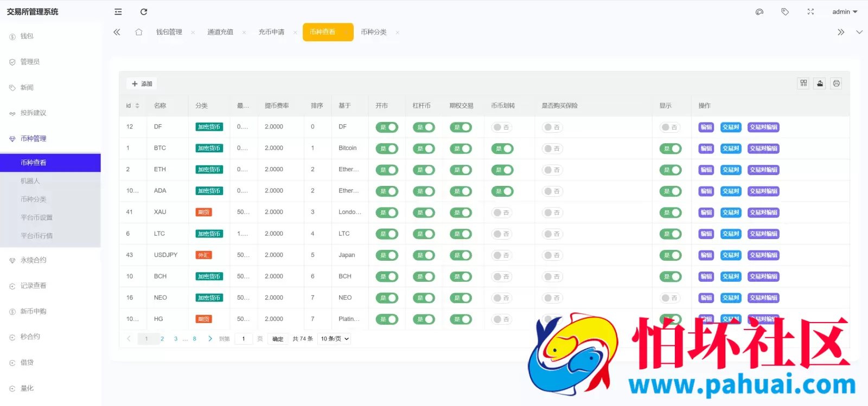Switch to the 钱包管理 tab
Image resolution: width=868 pixels, height=406 pixels.
tap(169, 32)
